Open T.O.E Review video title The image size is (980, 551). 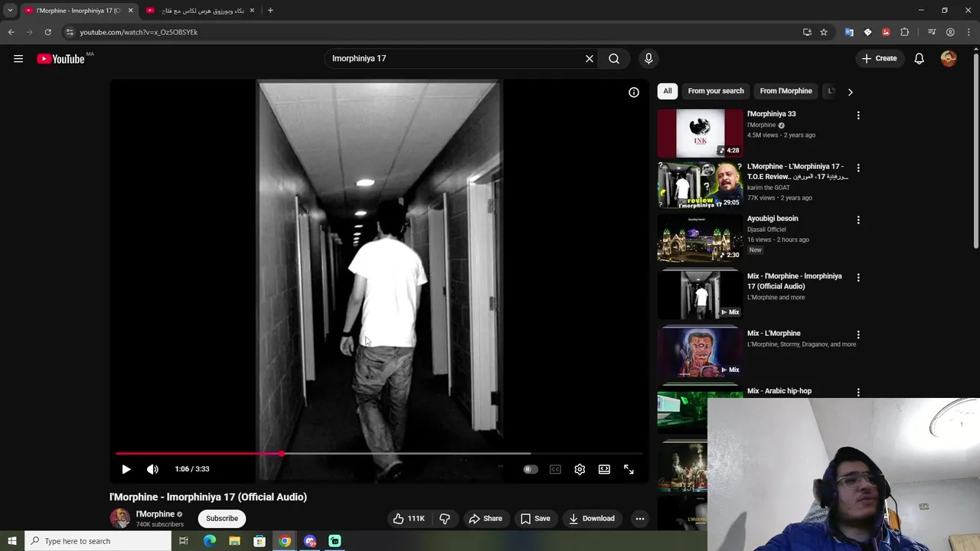pyautogui.click(x=797, y=171)
